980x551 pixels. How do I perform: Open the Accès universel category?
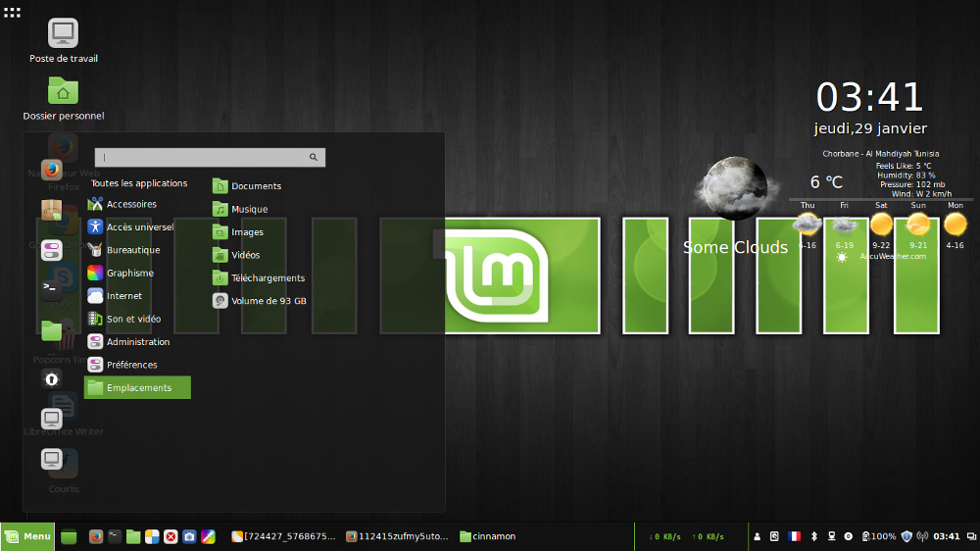(137, 227)
